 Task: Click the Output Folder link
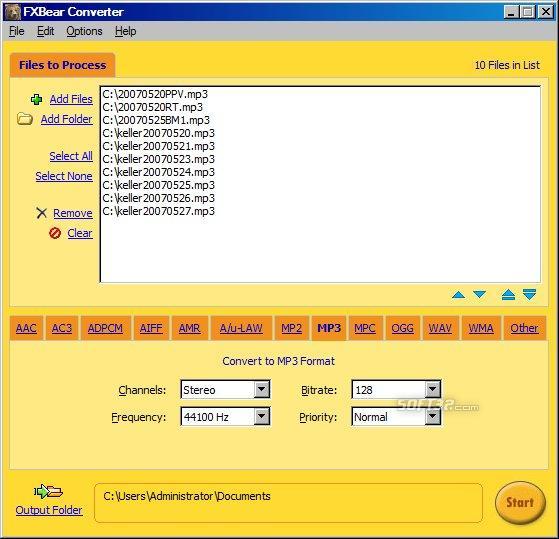pyautogui.click(x=49, y=510)
